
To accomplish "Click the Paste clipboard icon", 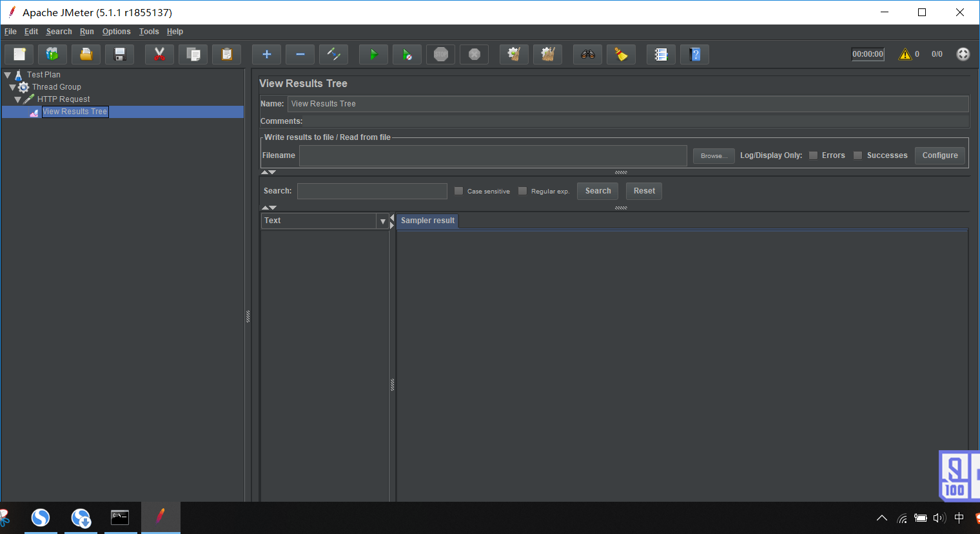I will click(x=226, y=55).
